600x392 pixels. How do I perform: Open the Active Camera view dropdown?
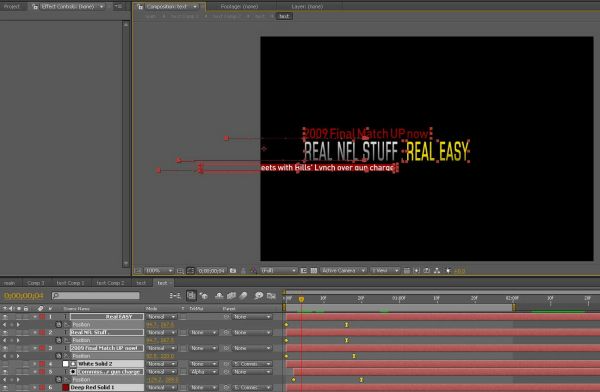point(343,271)
